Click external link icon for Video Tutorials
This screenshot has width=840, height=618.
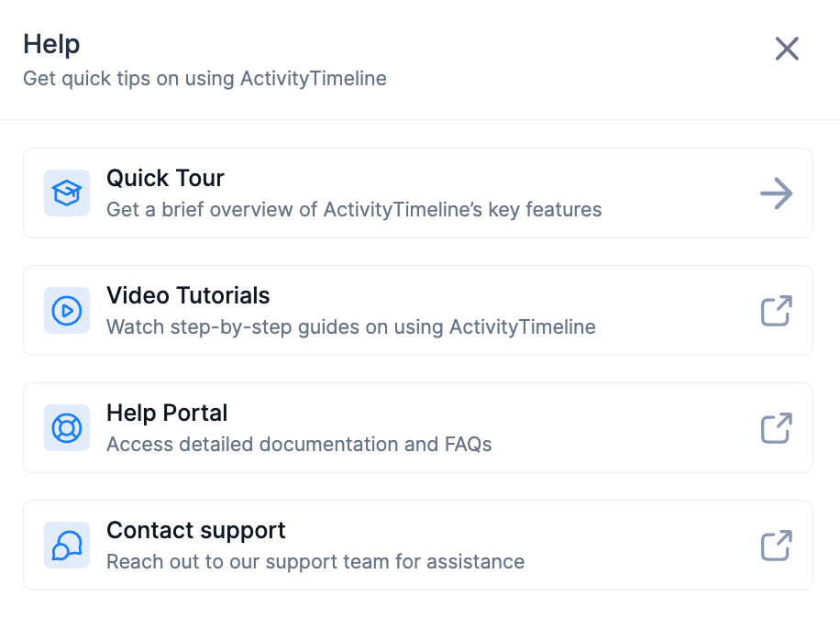click(776, 310)
